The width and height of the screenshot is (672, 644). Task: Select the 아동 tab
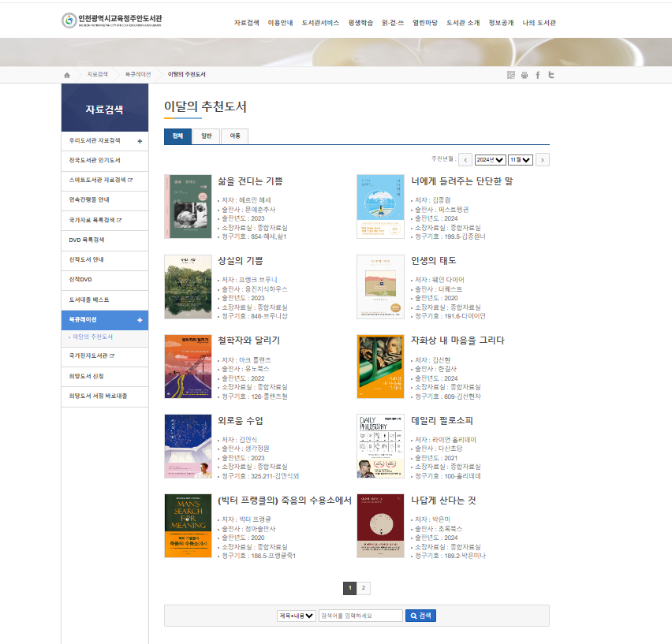click(x=235, y=136)
